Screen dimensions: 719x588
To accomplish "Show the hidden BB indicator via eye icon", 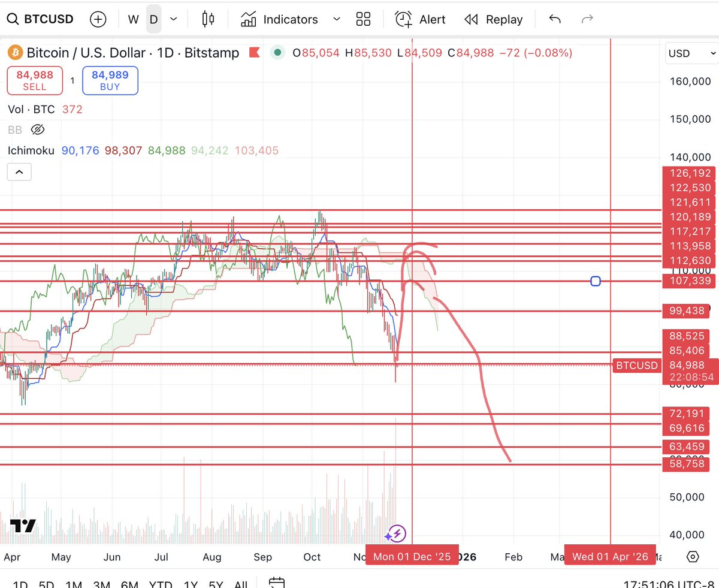I will click(38, 129).
